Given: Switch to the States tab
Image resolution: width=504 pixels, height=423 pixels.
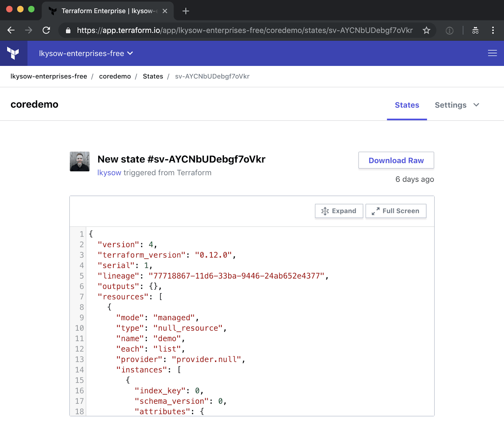Looking at the screenshot, I should tap(407, 105).
